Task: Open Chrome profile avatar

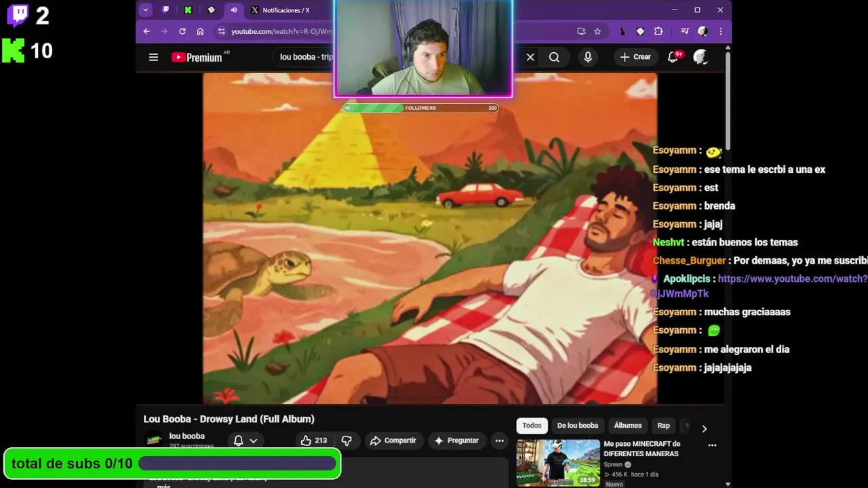Action: tap(703, 31)
